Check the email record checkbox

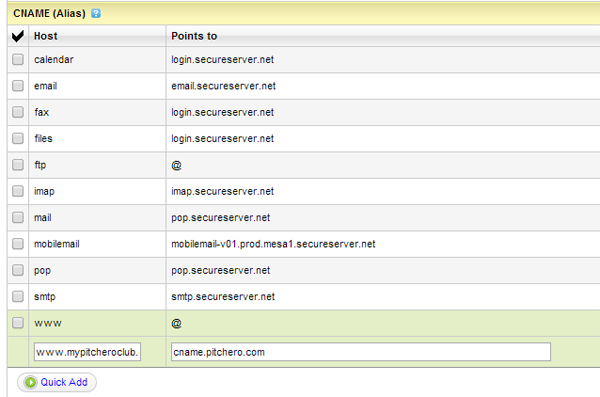pos(18,86)
